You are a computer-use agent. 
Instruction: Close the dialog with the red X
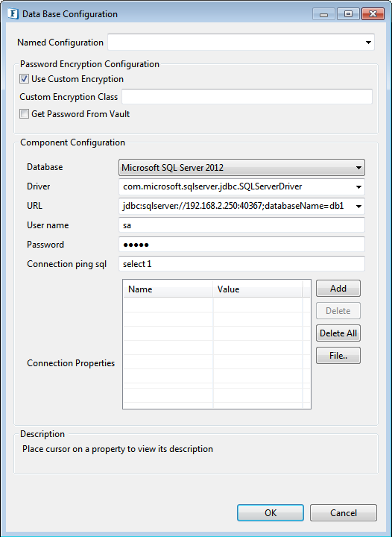click(x=373, y=14)
